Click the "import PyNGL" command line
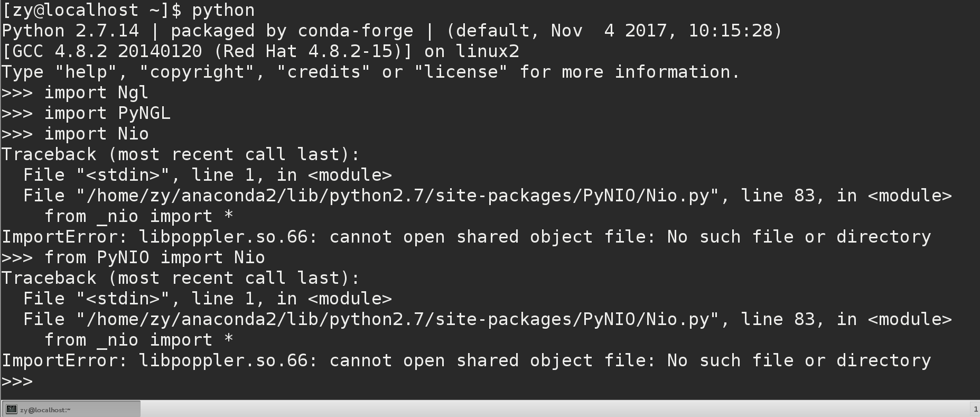The image size is (980, 417). tap(107, 113)
